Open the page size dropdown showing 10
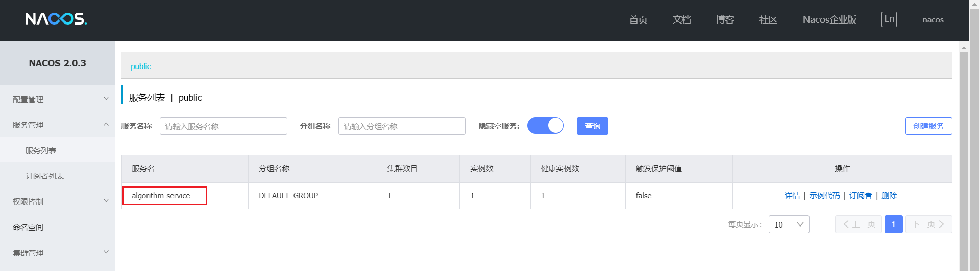 coord(789,224)
